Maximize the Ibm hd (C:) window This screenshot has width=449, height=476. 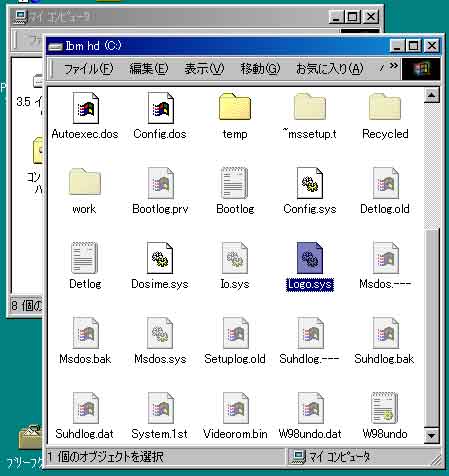click(414, 45)
